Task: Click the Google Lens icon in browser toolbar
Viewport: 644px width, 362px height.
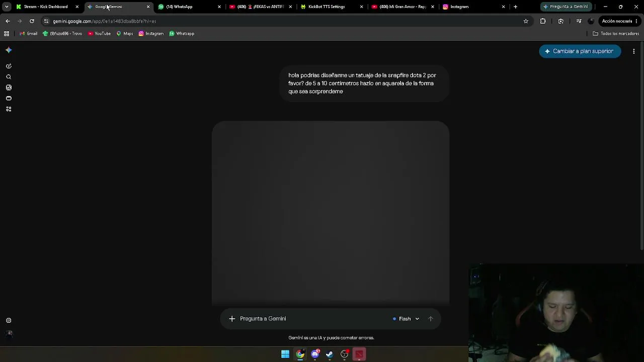Action: tap(561, 21)
